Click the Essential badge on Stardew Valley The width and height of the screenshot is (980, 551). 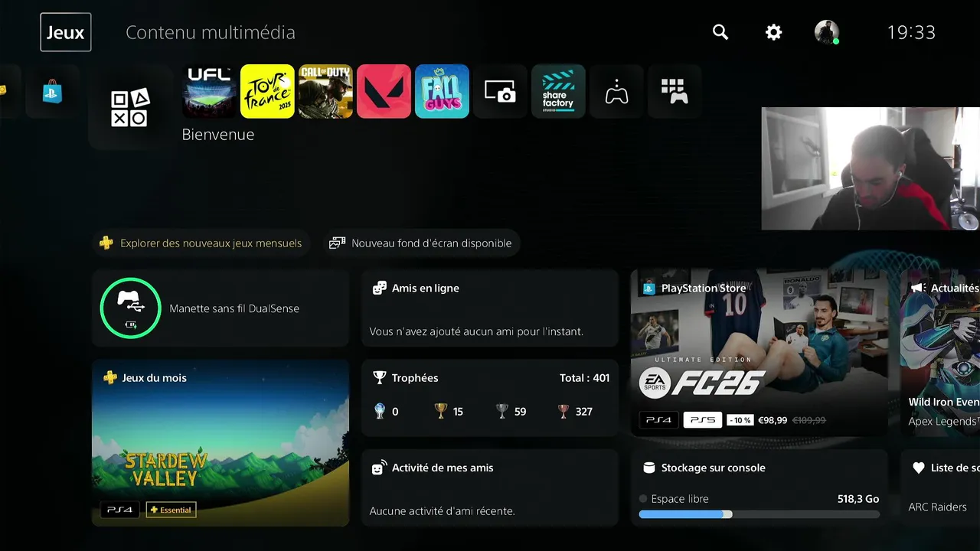coord(171,510)
